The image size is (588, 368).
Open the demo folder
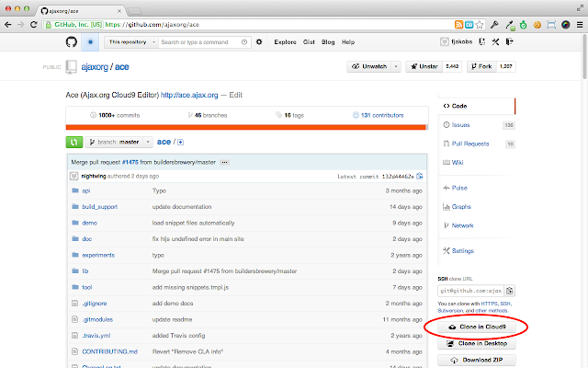(90, 223)
